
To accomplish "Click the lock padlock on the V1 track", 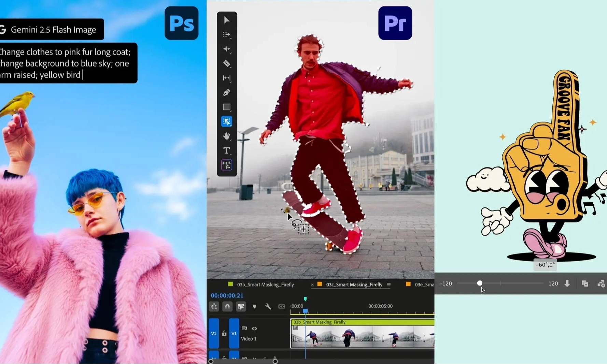I will coord(224,333).
